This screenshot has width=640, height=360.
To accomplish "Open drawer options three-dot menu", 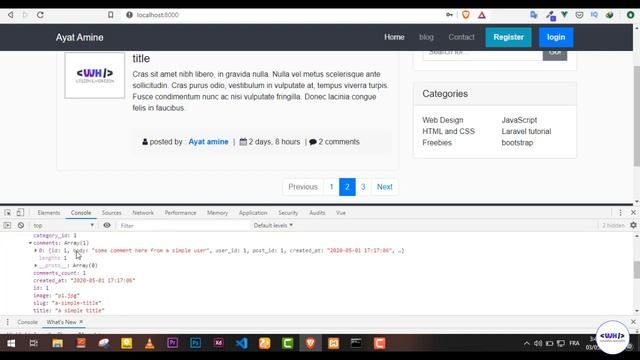I will (x=7, y=322).
